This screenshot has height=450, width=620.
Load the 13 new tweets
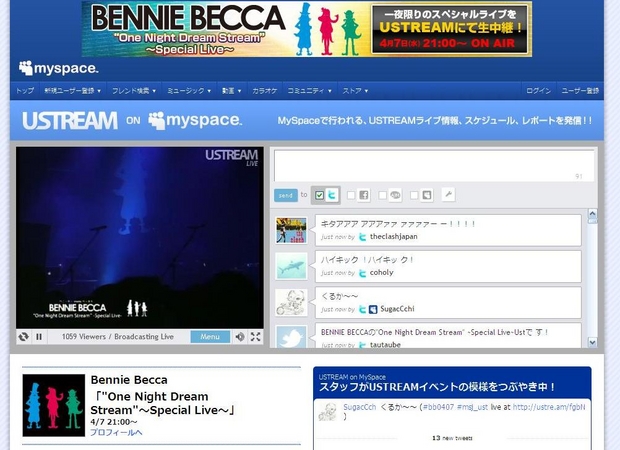click(x=452, y=438)
